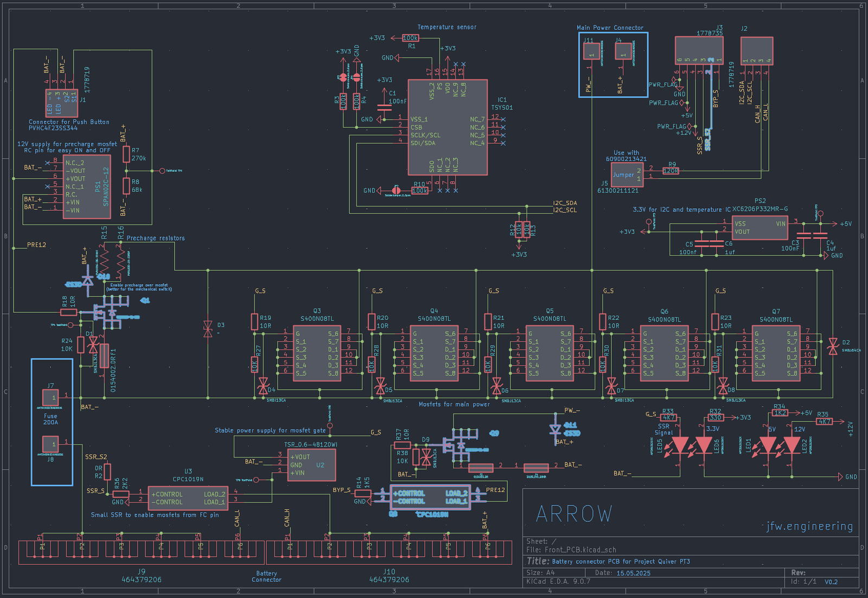
Task: Select the D2 TVS diode symbol
Action: point(833,346)
